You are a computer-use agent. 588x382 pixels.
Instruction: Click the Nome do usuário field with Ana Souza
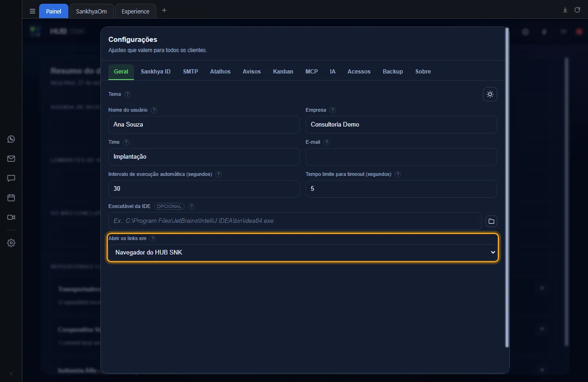coord(204,125)
